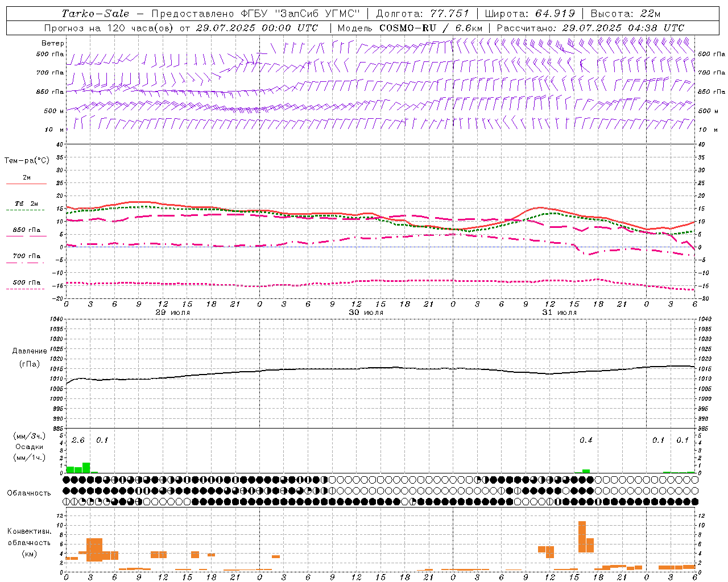
Task: Select the (мм/3ч.) units label
Action: click(x=30, y=436)
